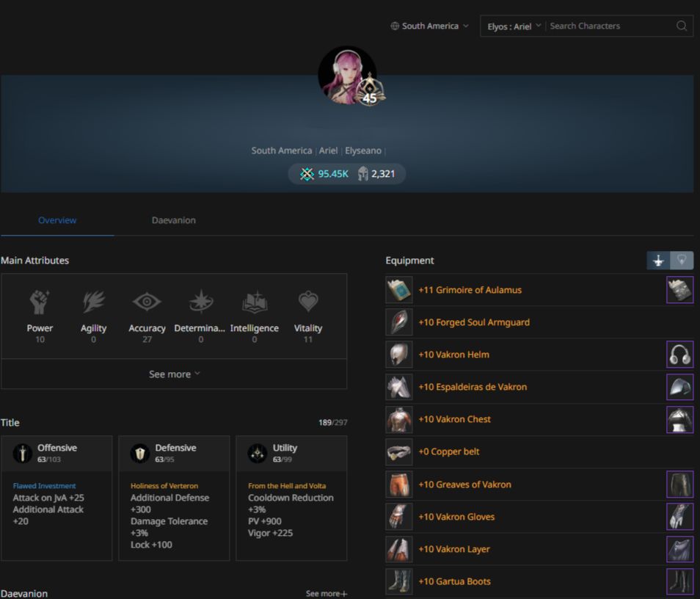
Task: Click the globe icon beside South America
Action: click(x=395, y=26)
